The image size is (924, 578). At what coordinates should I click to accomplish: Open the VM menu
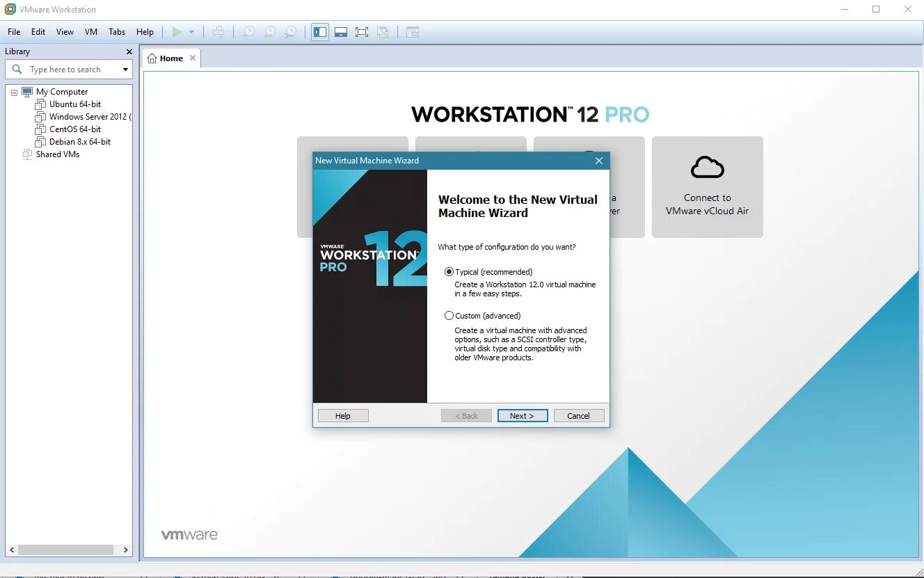[x=91, y=32]
